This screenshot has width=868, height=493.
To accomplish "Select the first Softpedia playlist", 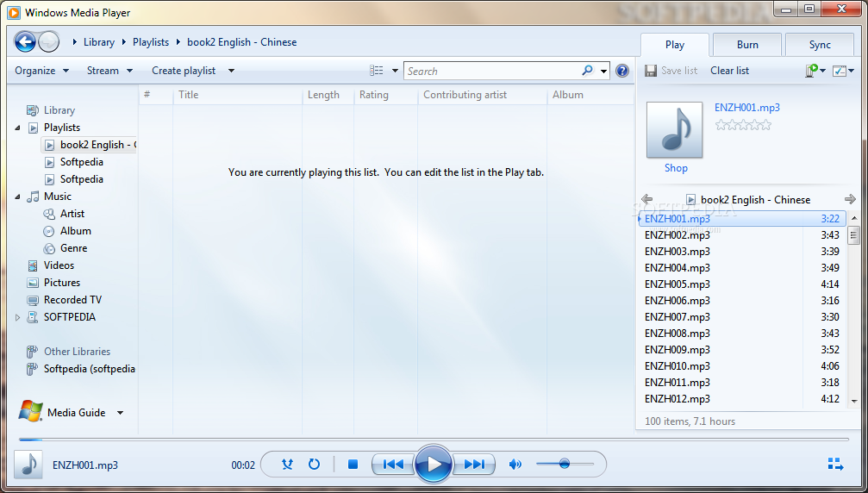I will (x=81, y=162).
